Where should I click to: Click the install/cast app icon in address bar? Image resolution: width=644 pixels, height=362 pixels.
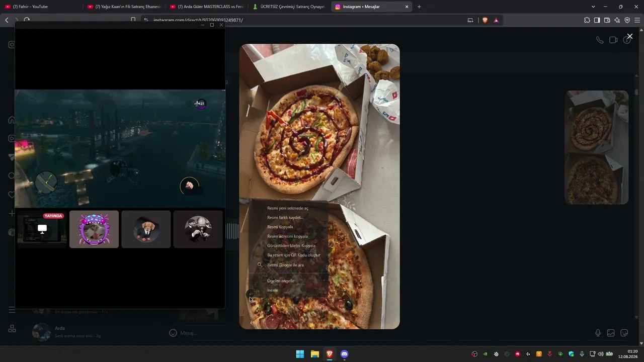pos(470,20)
